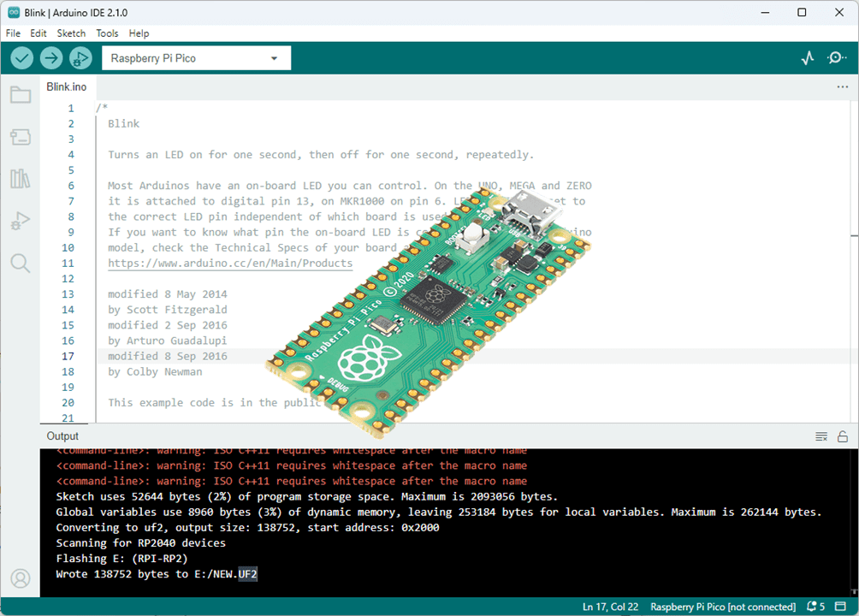This screenshot has height=616, width=859.
Task: Click the 'Sketch uses 52644 bytes' output line
Action: point(307,496)
